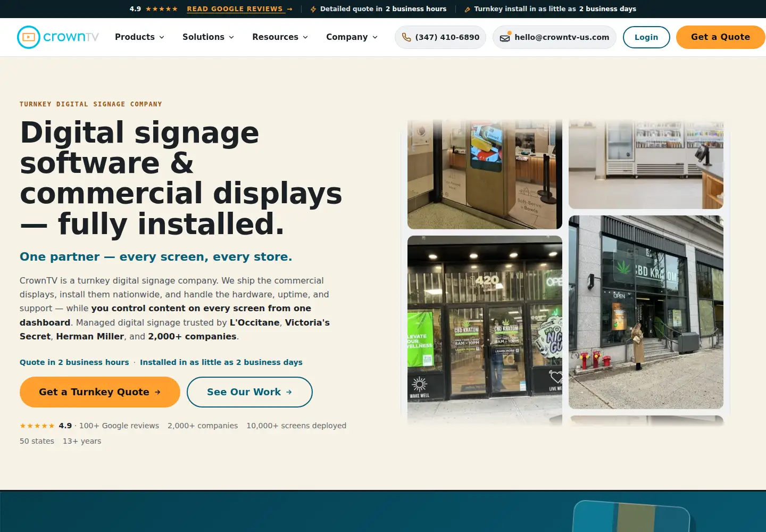
Task: Click the "100+ Google reviews" text
Action: click(x=119, y=426)
